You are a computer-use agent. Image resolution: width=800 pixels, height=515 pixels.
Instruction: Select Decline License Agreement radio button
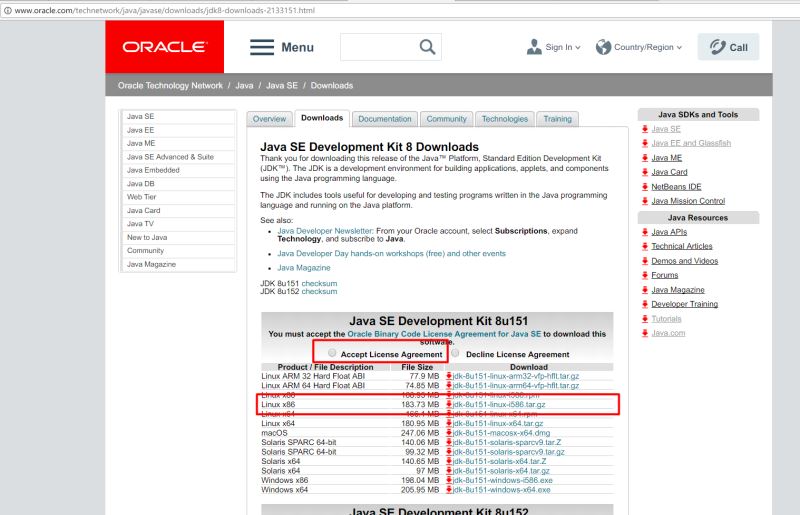456,353
